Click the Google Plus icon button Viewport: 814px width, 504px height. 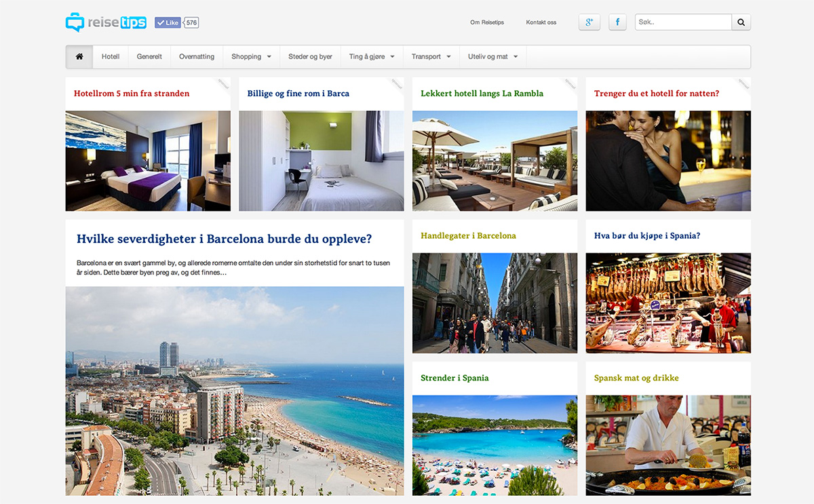pyautogui.click(x=589, y=22)
